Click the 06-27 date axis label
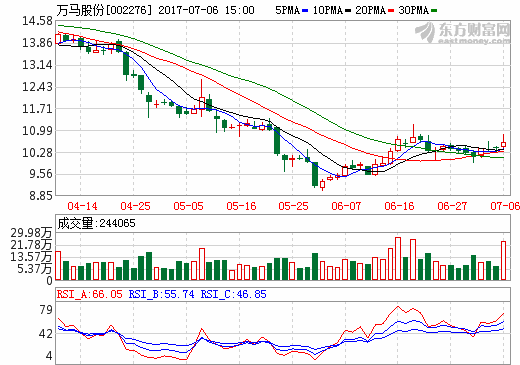This screenshot has height=365, width=520. (x=452, y=206)
